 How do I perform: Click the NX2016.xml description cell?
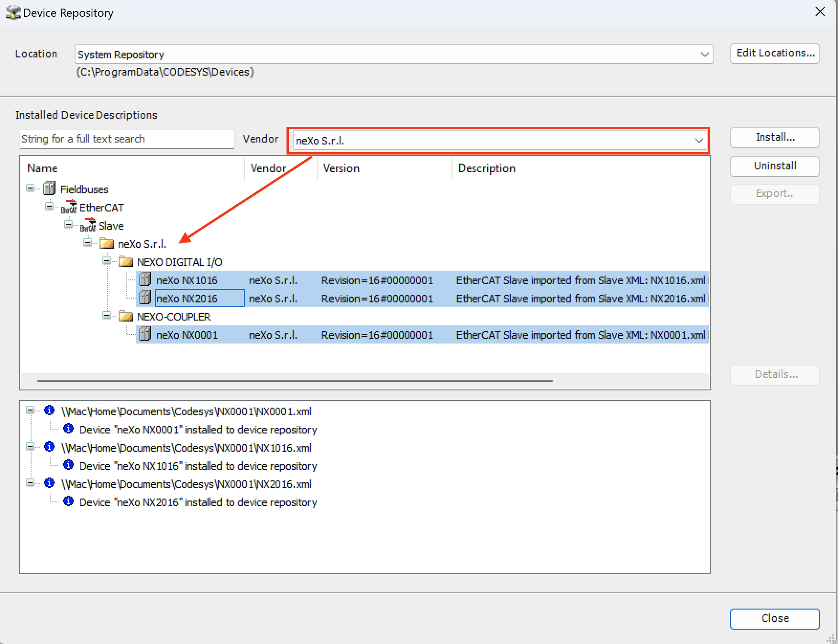pos(581,299)
